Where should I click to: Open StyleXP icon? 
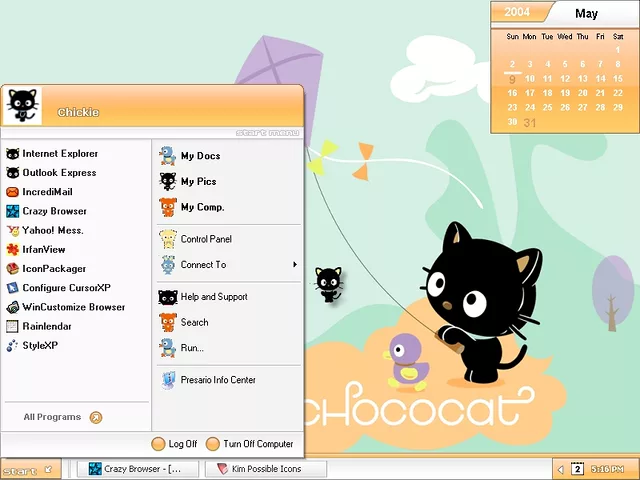click(13, 345)
